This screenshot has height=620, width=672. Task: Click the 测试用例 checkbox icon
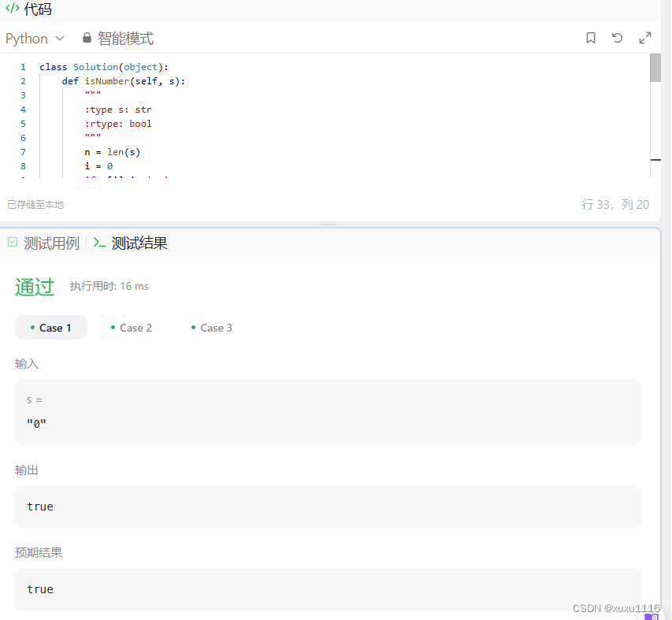point(13,243)
